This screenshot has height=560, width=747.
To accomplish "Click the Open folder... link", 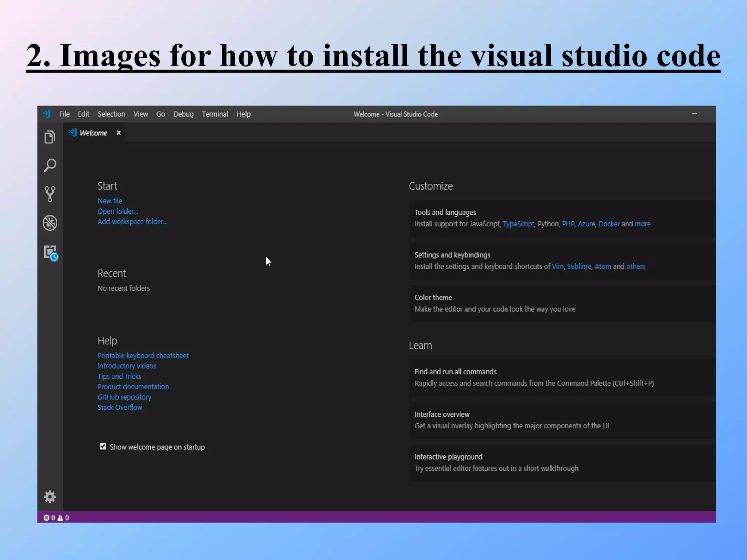I will pos(118,211).
